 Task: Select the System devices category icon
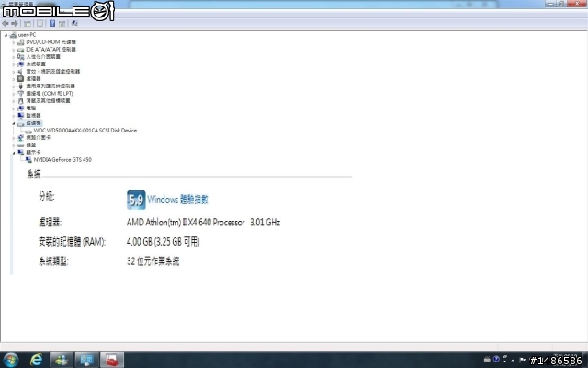tap(20, 64)
